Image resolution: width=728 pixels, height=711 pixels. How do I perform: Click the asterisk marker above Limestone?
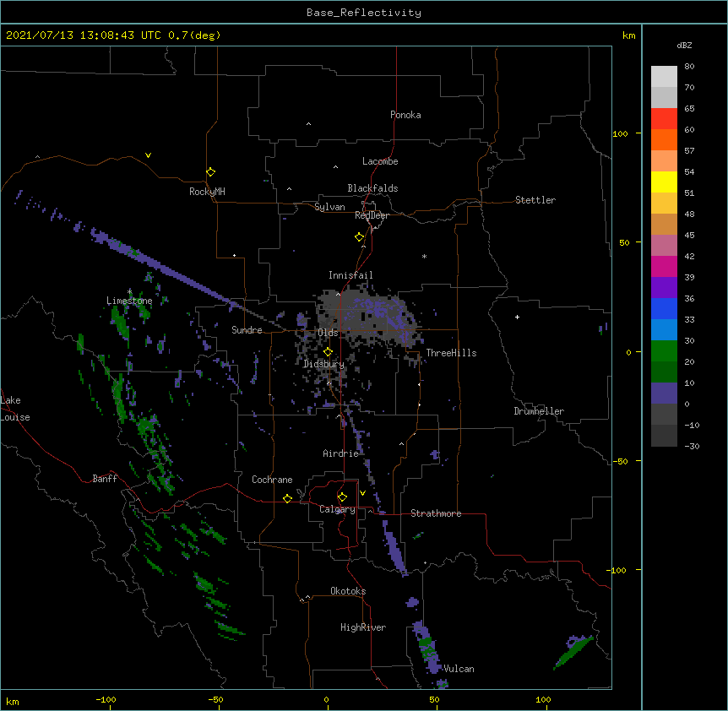coord(130,291)
